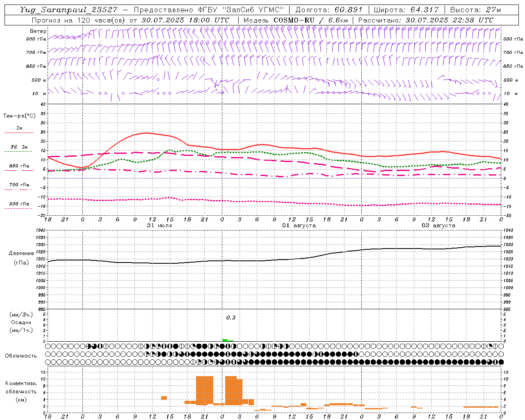Click the peak of the red 2м temperature curve
Screen dimensions: 525x420
point(146,133)
